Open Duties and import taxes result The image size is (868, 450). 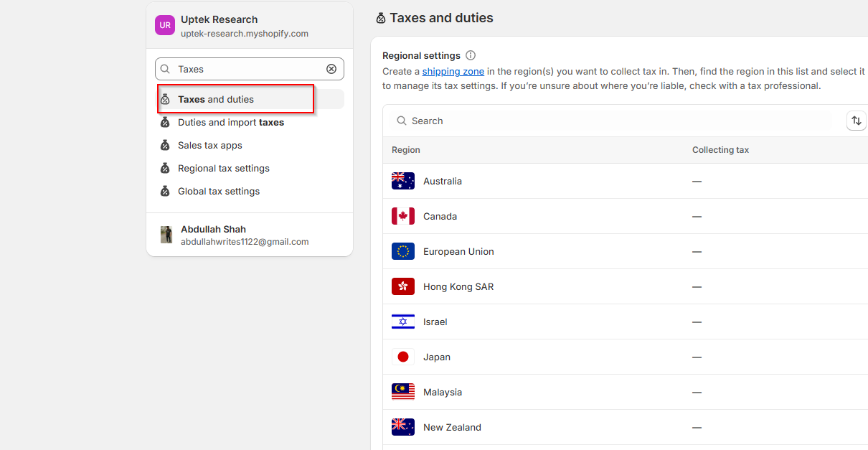pos(250,122)
